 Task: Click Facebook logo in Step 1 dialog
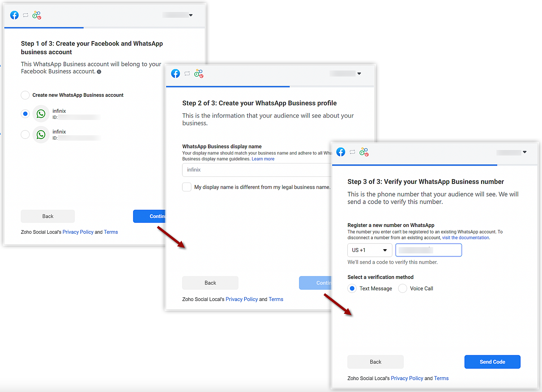(14, 15)
